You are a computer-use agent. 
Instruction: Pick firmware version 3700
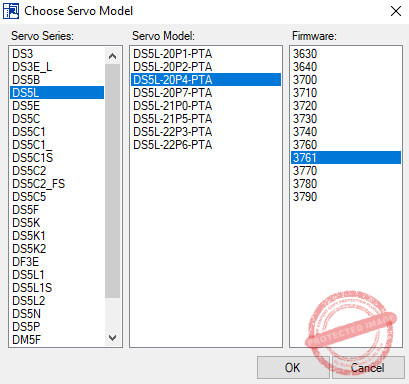[x=346, y=80]
